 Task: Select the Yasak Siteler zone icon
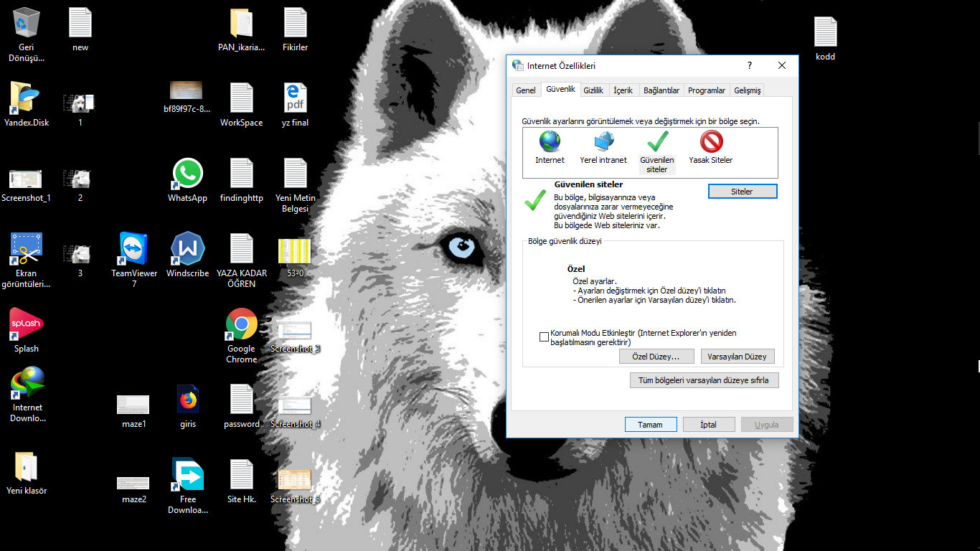(x=711, y=142)
